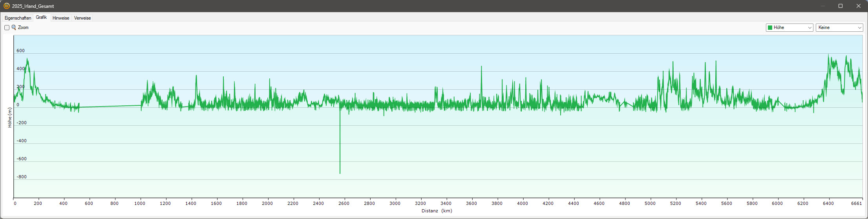Click the Distanz (km) axis label

point(437,211)
